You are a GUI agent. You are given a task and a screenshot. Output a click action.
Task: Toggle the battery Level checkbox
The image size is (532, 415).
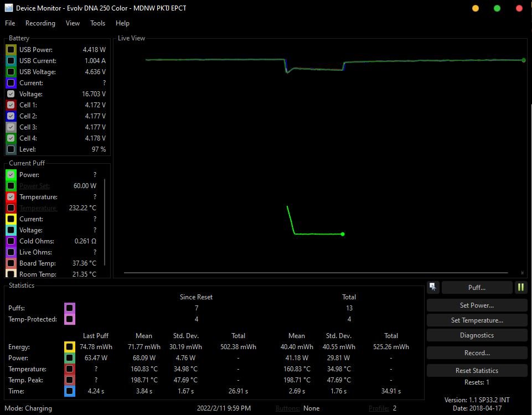(11, 149)
